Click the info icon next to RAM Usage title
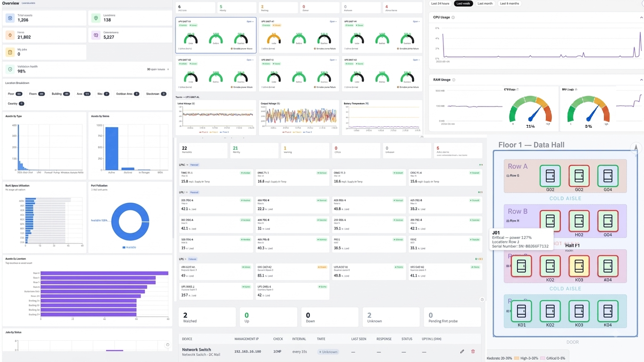The image size is (644, 362). point(454,80)
